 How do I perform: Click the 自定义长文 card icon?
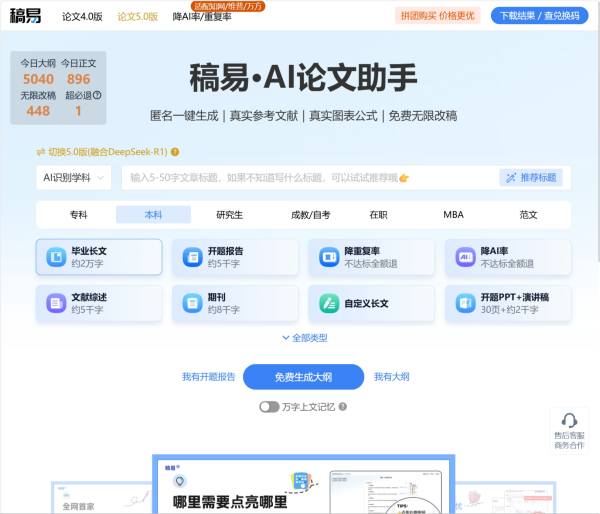pos(329,303)
